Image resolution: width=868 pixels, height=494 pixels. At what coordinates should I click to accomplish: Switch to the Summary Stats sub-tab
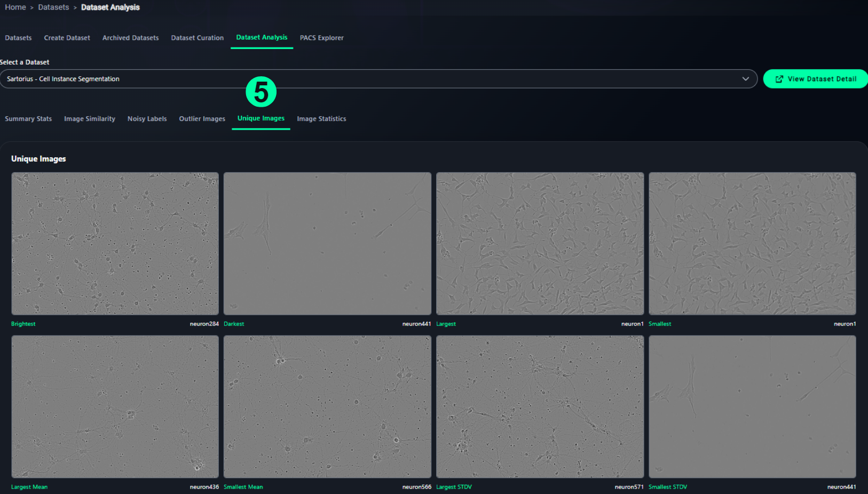pyautogui.click(x=28, y=119)
